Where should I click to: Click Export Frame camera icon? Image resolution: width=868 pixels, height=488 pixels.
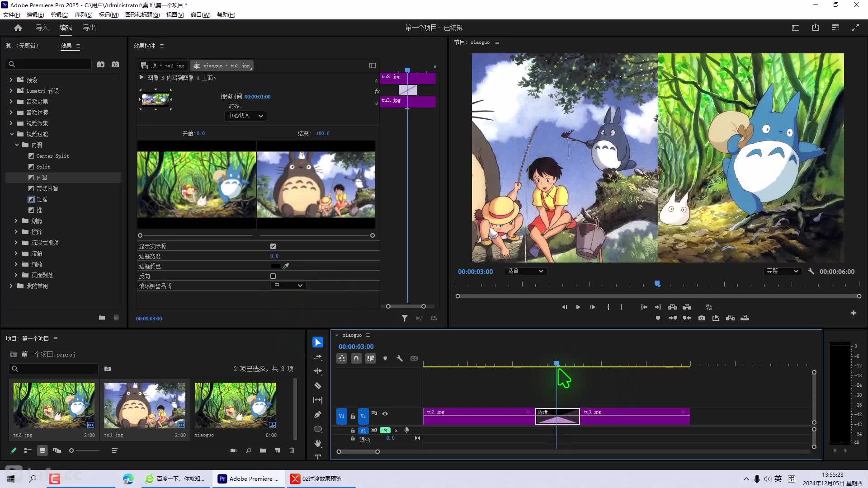(702, 318)
